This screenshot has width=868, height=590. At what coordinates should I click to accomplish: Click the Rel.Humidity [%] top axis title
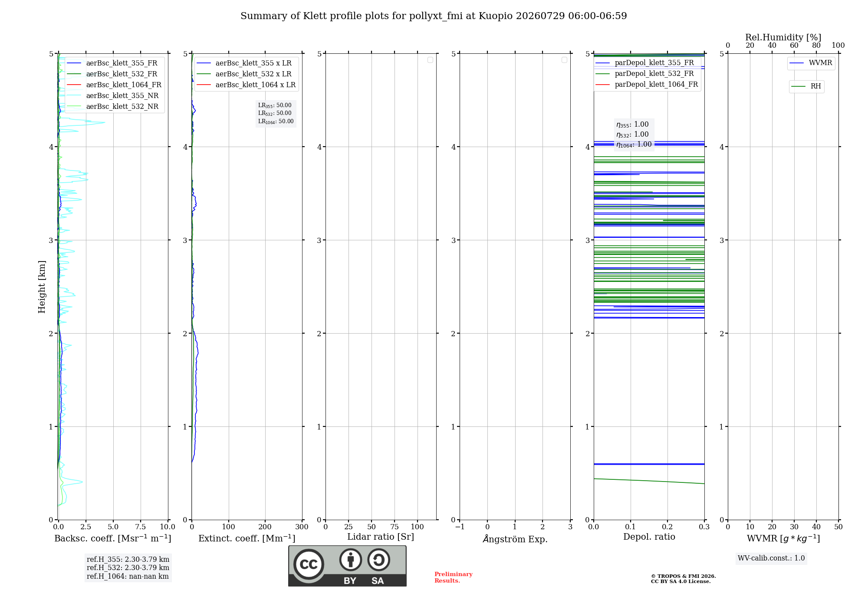(x=783, y=37)
